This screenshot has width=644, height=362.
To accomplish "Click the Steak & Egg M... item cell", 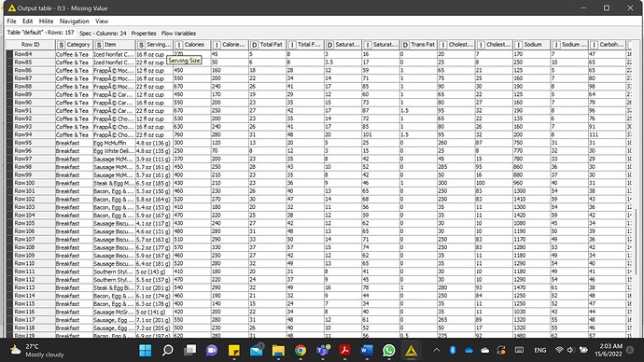I will pyautogui.click(x=114, y=183).
